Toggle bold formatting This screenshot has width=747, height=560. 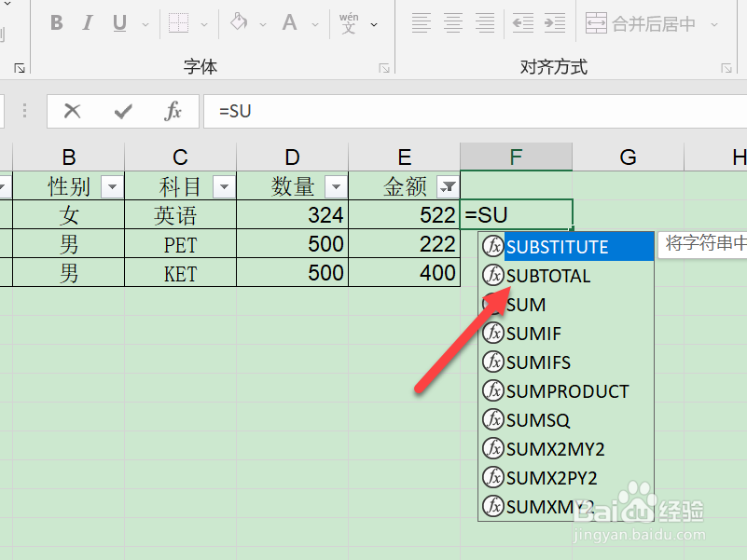click(56, 22)
